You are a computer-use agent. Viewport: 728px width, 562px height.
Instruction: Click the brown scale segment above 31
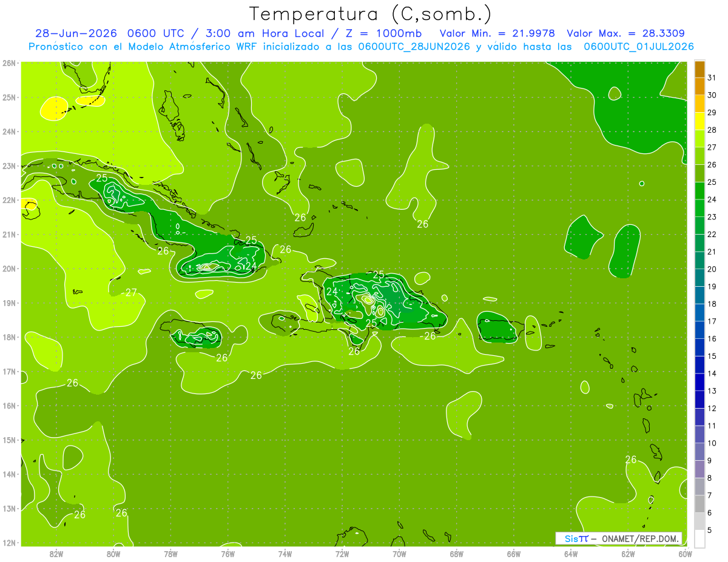pos(699,70)
